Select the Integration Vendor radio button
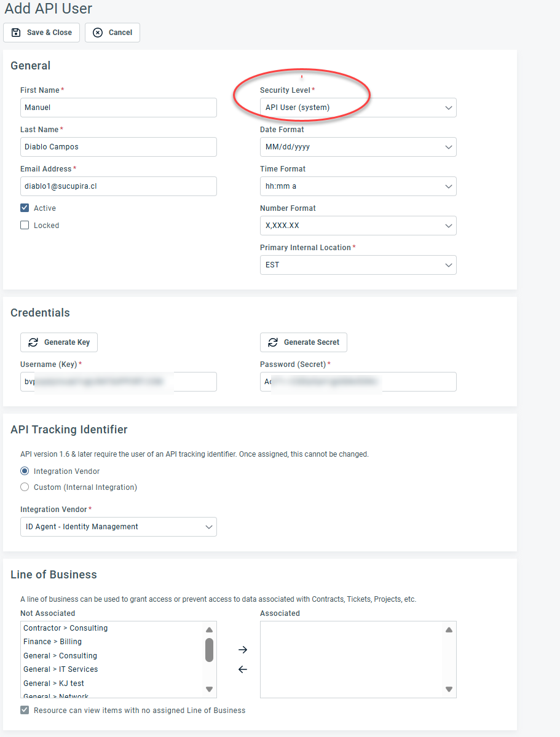 pyautogui.click(x=23, y=471)
